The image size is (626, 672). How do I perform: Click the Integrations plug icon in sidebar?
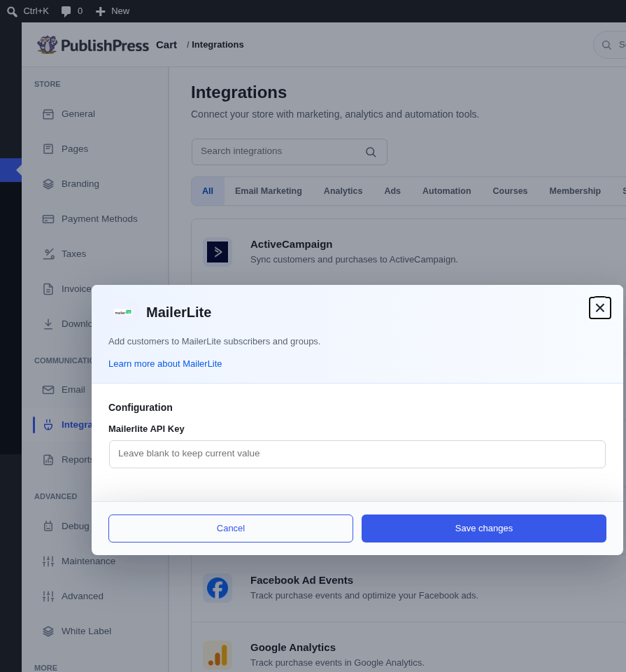[48, 425]
